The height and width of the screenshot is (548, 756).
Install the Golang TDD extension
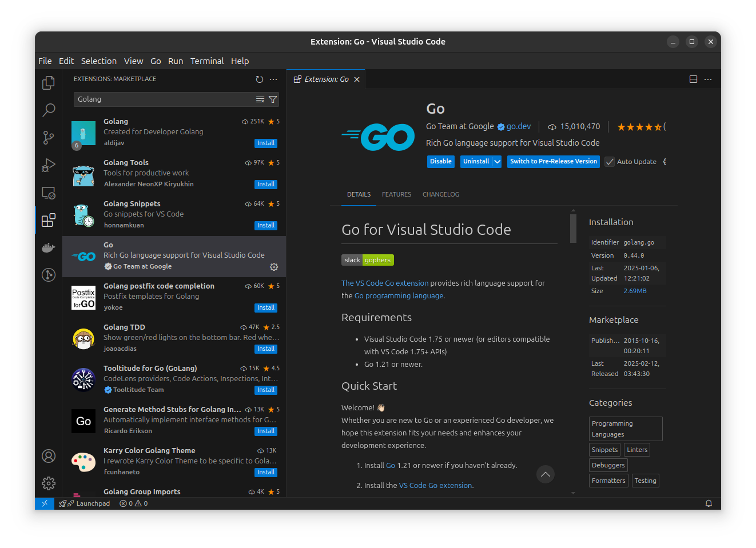pos(266,349)
